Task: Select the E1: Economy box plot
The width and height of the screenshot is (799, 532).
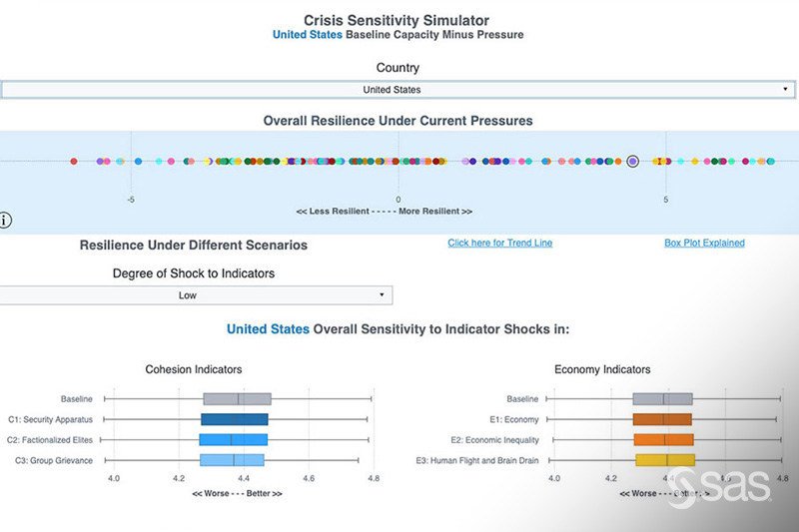Action: [x=663, y=419]
